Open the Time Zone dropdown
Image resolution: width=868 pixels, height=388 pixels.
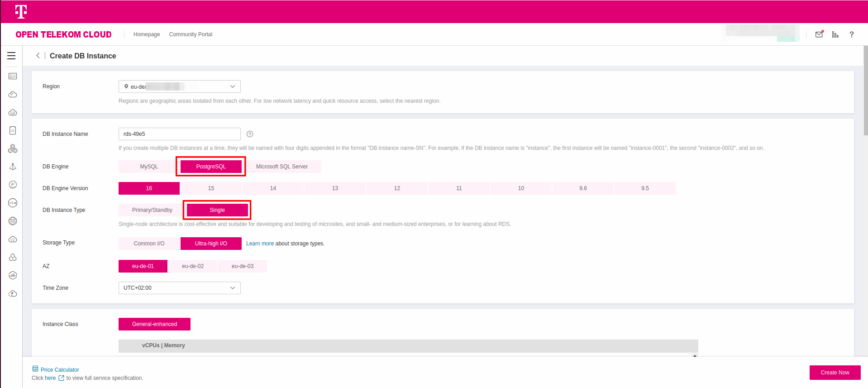point(179,288)
